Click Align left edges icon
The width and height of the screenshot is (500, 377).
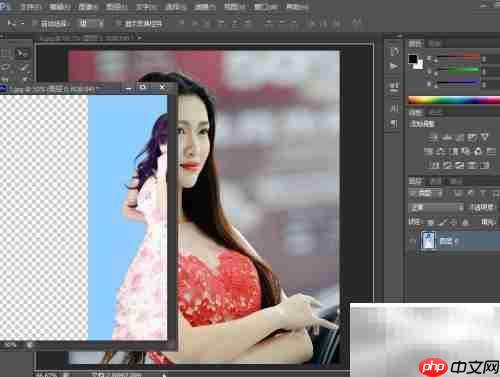(x=220, y=23)
